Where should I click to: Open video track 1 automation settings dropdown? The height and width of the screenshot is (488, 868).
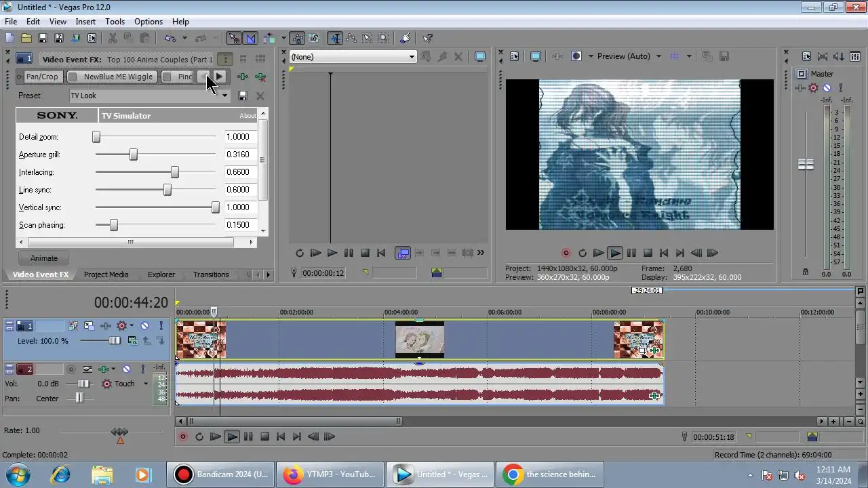pos(132,326)
